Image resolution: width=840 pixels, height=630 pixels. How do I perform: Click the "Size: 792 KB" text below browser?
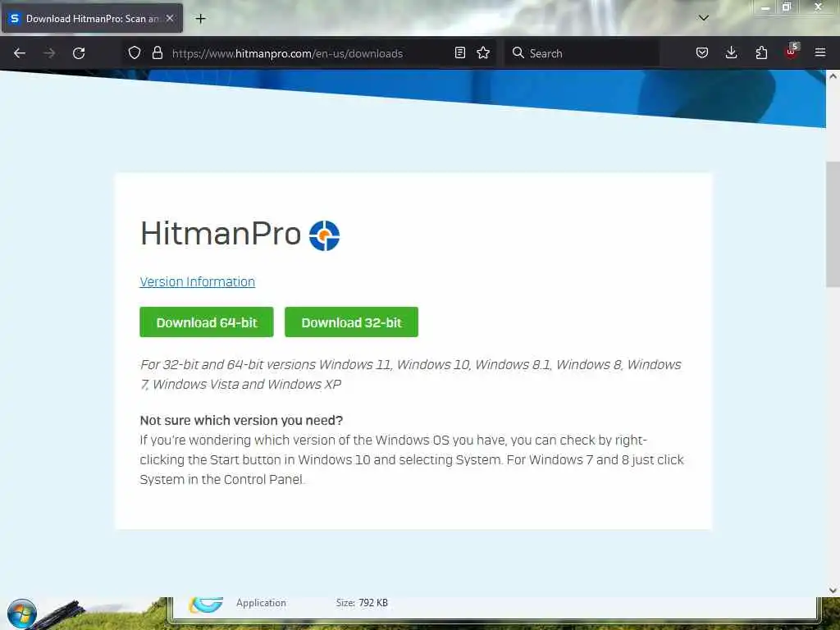[x=362, y=603]
